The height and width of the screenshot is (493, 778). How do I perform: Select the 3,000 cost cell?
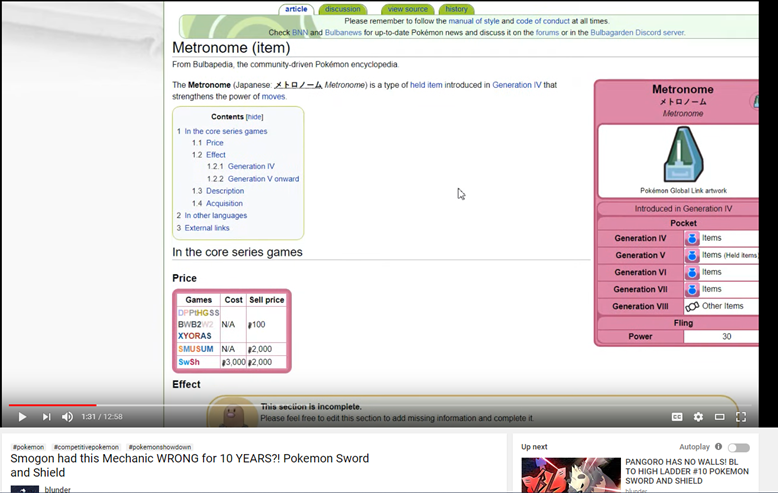pyautogui.click(x=233, y=362)
